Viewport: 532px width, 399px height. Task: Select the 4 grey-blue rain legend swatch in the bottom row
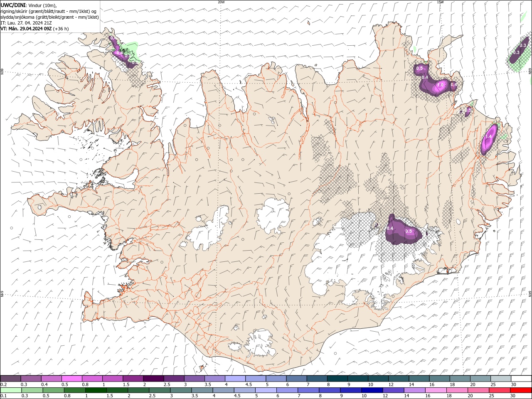tap(223, 390)
